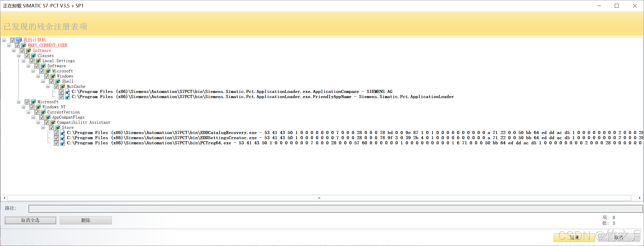Click the 完成 finish button
Screen dimensions: 644x246
pos(574,237)
